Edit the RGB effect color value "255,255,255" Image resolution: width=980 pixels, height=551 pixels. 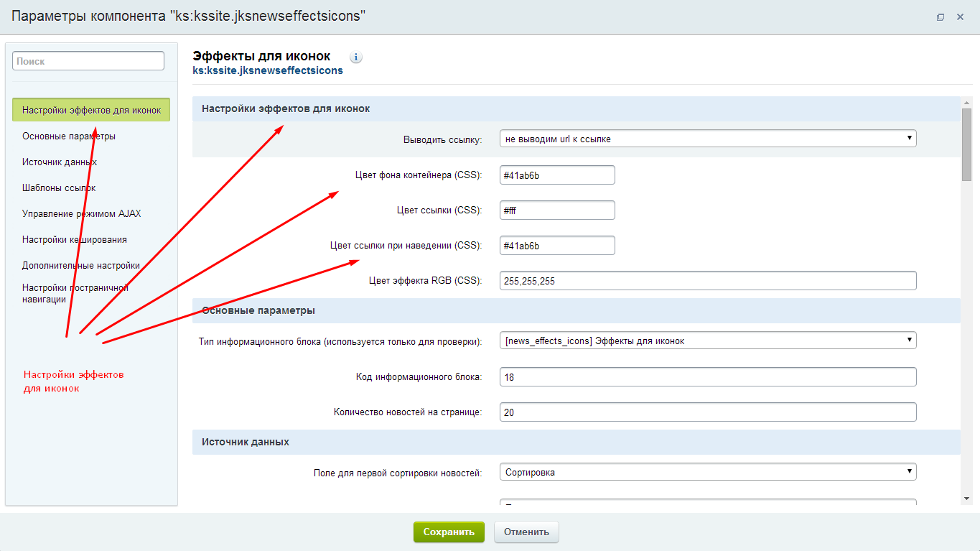(707, 280)
